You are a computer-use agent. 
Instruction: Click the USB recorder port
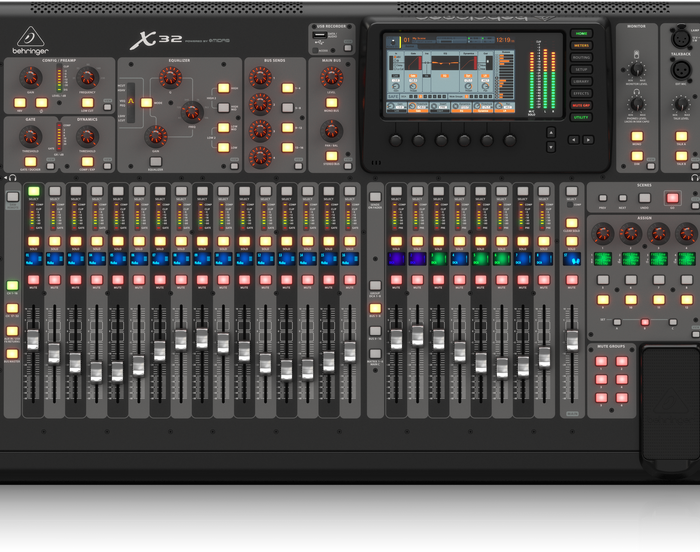(x=319, y=35)
